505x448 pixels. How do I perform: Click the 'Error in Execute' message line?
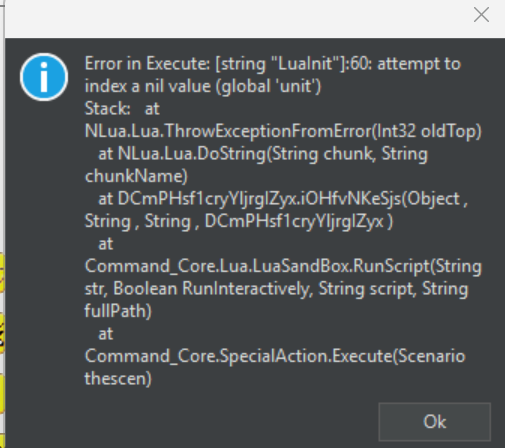click(273, 63)
